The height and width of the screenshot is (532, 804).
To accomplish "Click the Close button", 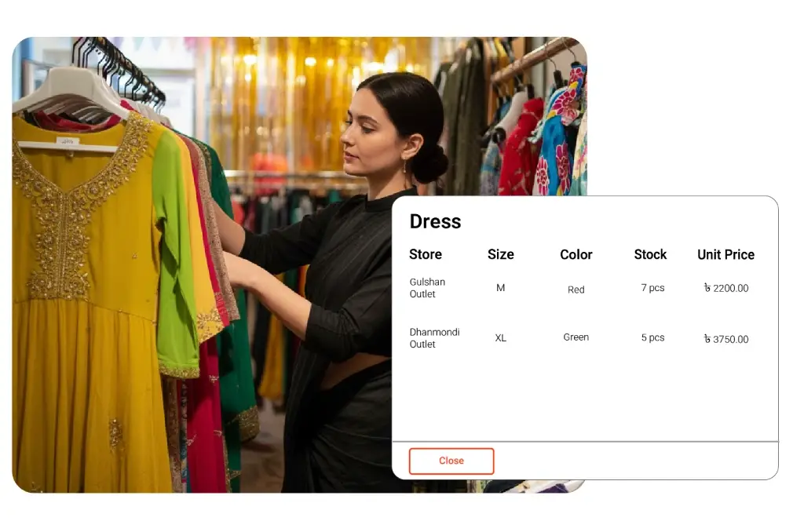I will 451,461.
